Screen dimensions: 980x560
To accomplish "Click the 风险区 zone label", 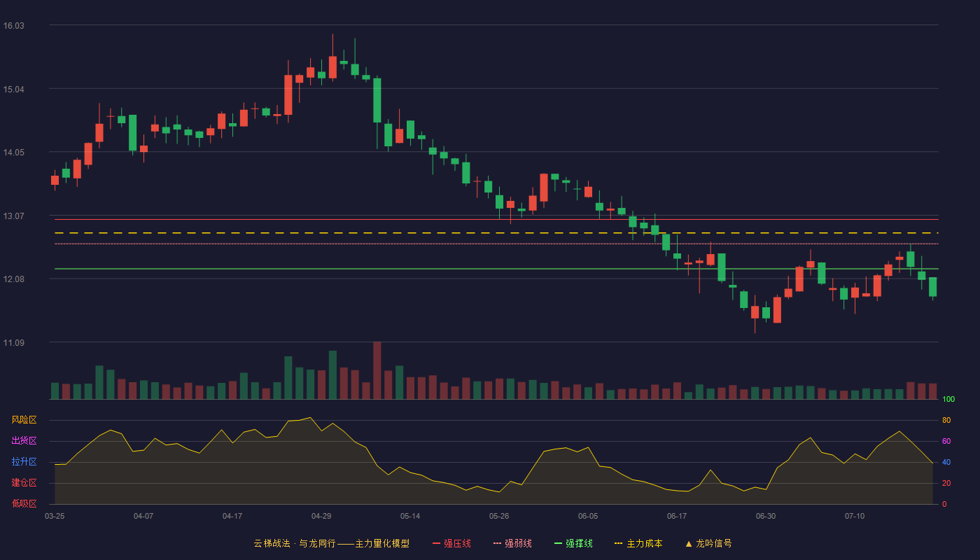I will coord(24,420).
